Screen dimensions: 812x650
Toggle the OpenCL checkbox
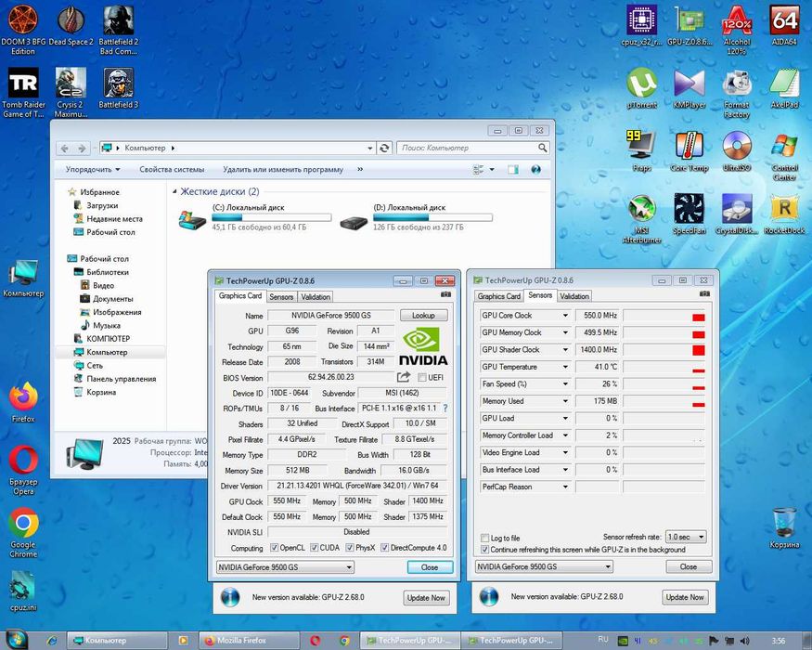(x=274, y=547)
